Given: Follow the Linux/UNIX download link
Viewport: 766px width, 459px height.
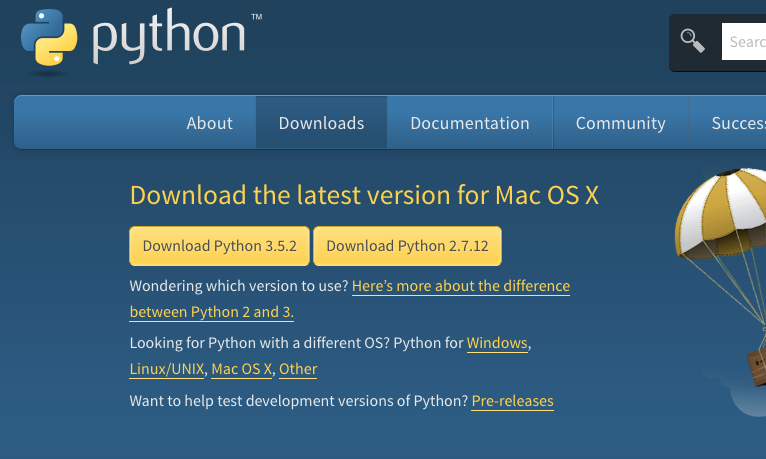Looking at the screenshot, I should click(x=167, y=369).
